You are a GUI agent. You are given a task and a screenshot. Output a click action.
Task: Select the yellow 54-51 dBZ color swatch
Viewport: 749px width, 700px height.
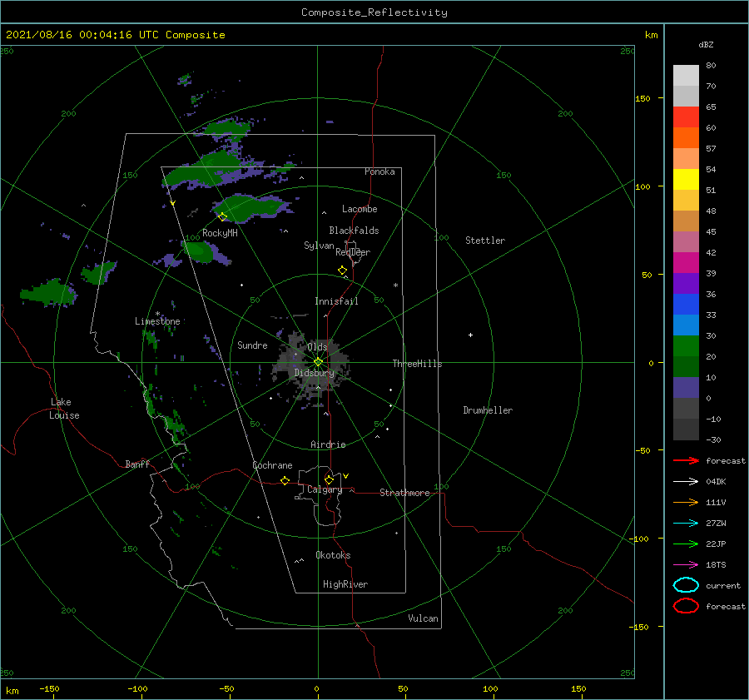tap(686, 180)
